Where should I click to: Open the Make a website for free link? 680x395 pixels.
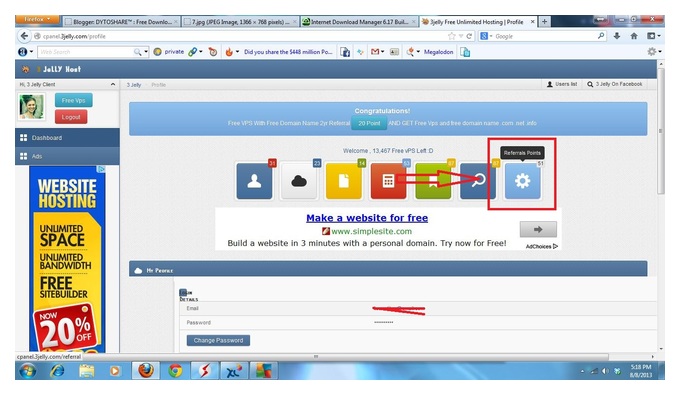[x=367, y=218]
